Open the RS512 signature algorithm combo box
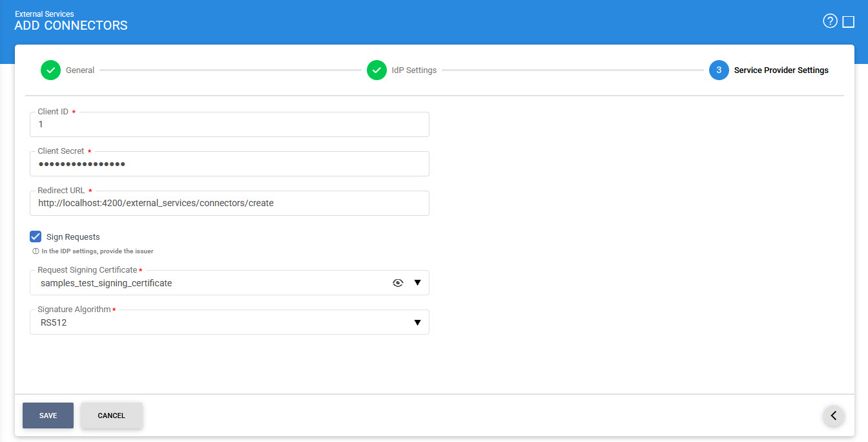 pyautogui.click(x=220, y=322)
